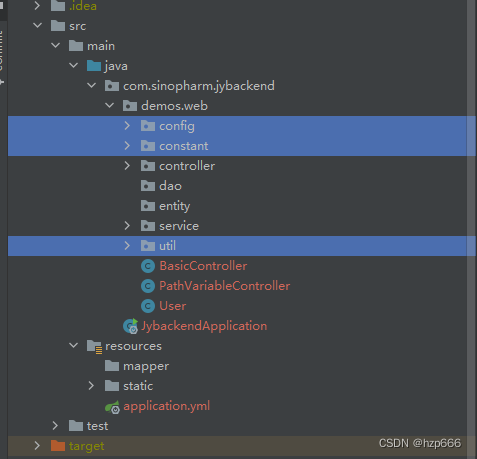Click the test folder icon

coord(76,426)
